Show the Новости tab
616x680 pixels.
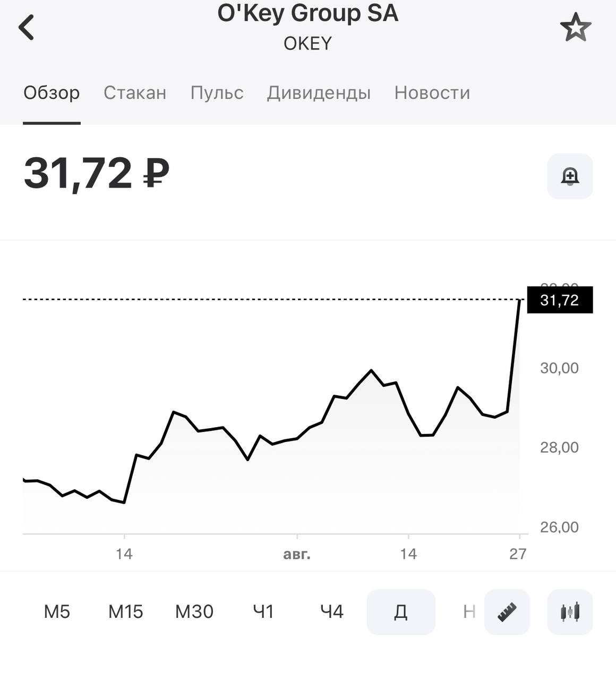pyautogui.click(x=432, y=93)
